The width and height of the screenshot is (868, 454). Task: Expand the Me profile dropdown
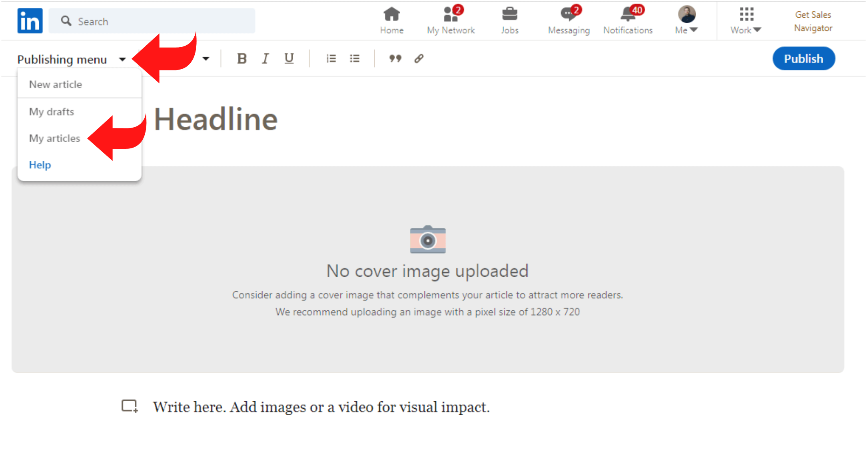pyautogui.click(x=686, y=21)
